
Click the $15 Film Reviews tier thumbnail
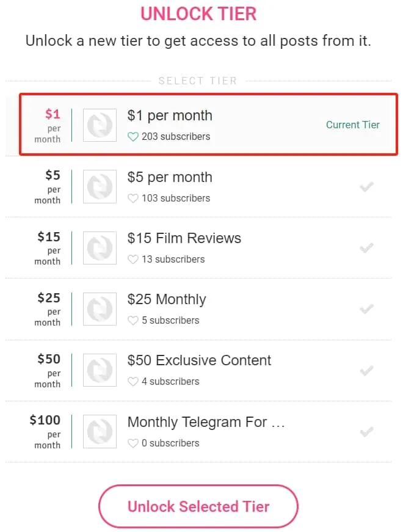(100, 248)
